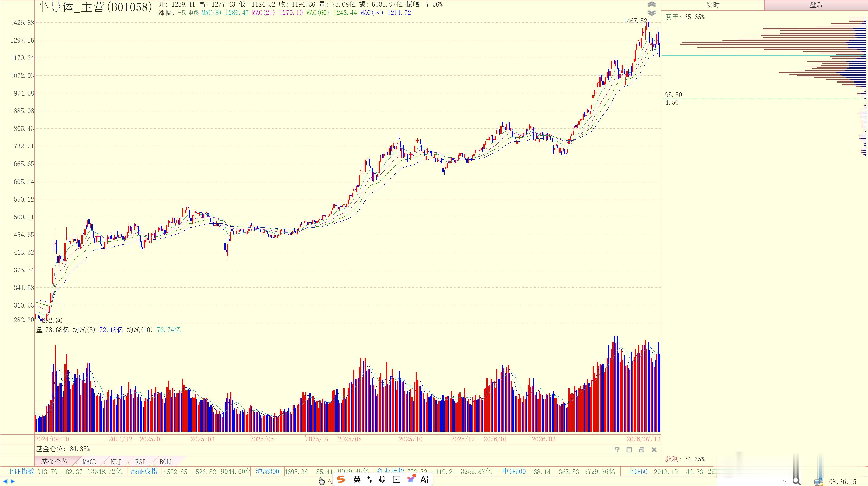Click the chart title 半导体_主营(B01058)
This screenshot has height=486, width=868.
pyautogui.click(x=95, y=7)
